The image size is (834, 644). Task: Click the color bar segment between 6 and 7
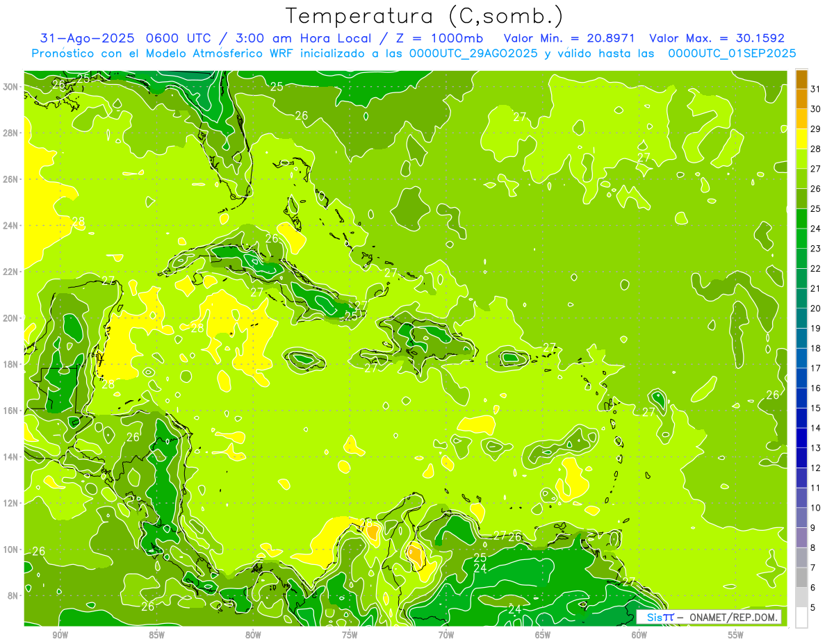pos(801,577)
